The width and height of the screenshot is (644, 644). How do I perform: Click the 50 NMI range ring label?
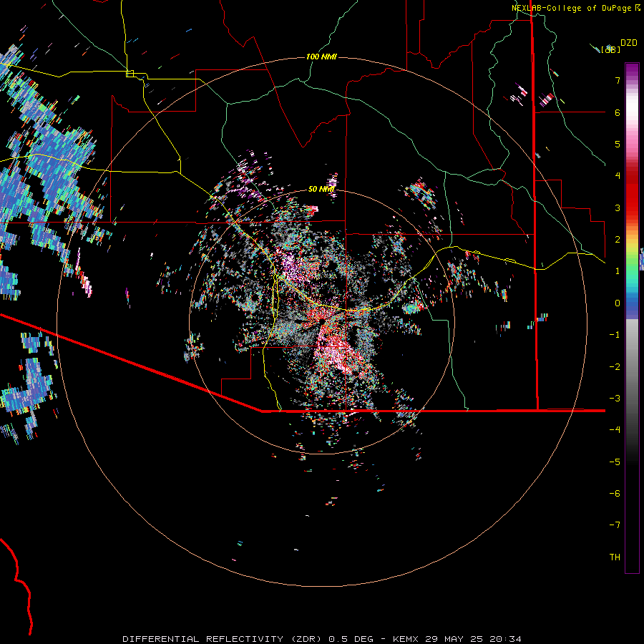[x=321, y=190]
